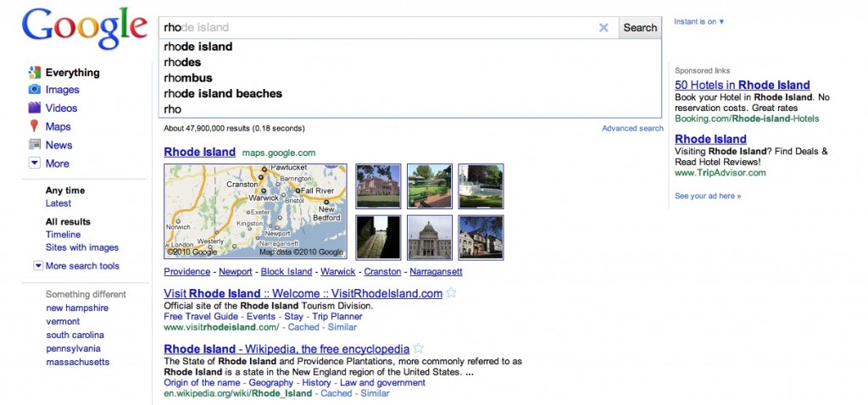Click the Newport link below the map

236,272
